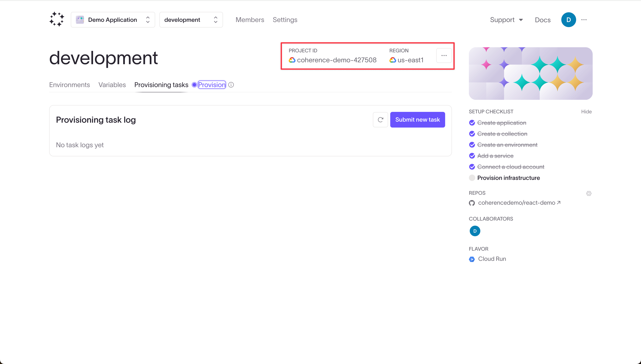Click the settings gear icon next to REPOS
This screenshot has width=641, height=364.
point(589,193)
